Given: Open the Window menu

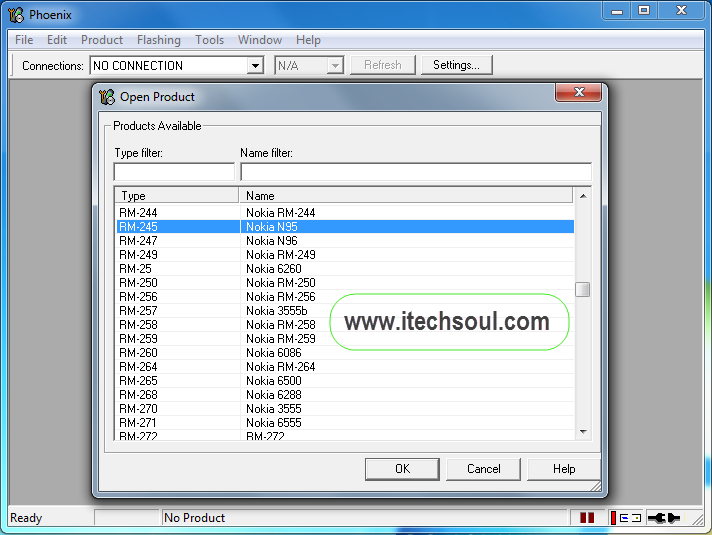Looking at the screenshot, I should (x=260, y=40).
